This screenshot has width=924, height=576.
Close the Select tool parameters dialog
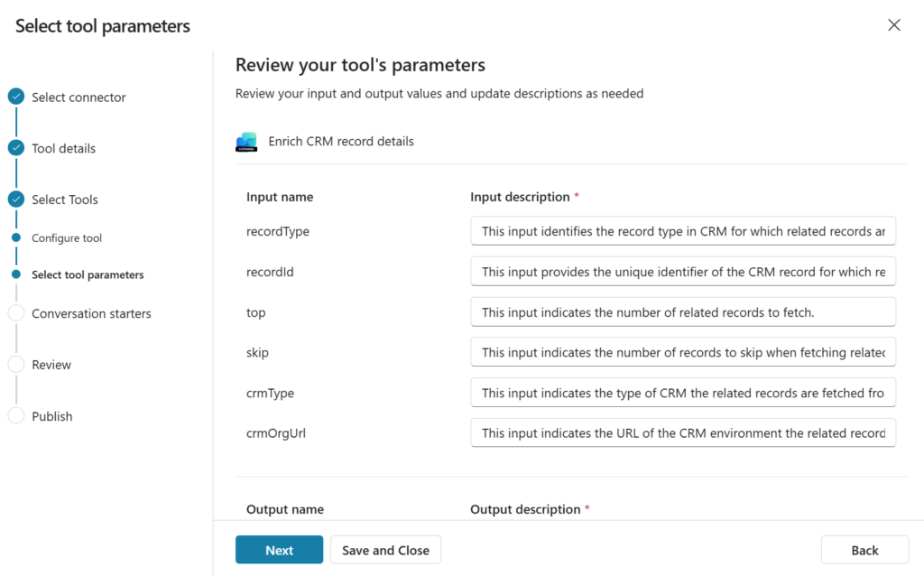coord(893,25)
